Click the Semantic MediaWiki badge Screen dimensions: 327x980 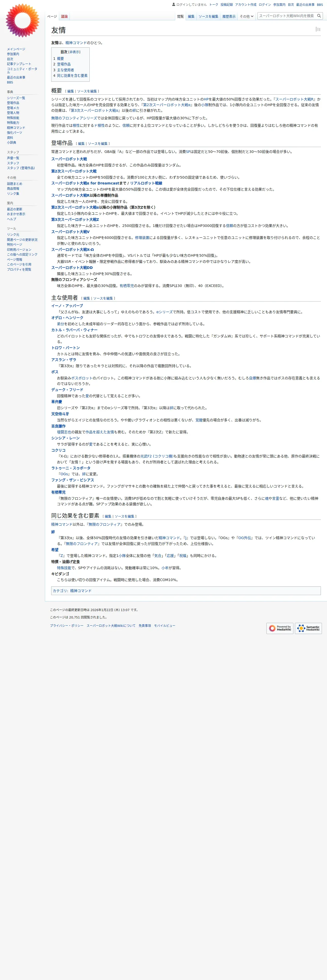308,628
